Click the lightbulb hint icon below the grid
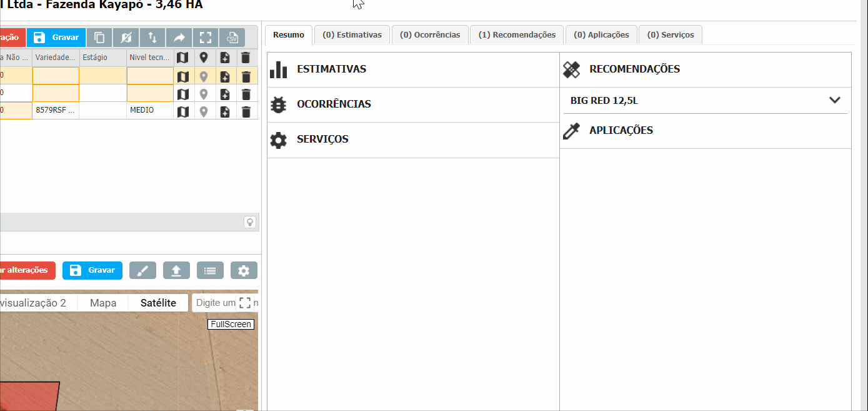Viewport: 868px width, 411px height. pyautogui.click(x=250, y=222)
